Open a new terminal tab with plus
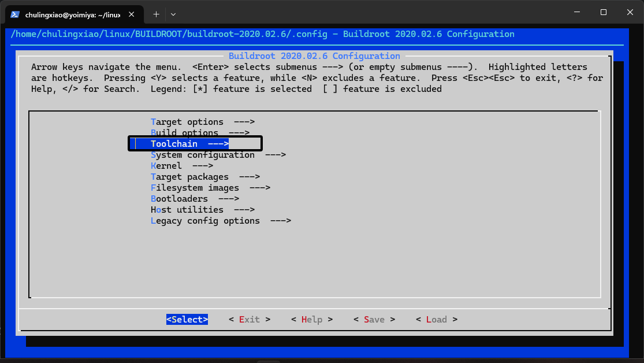Viewport: 644px width, 363px height. point(156,14)
